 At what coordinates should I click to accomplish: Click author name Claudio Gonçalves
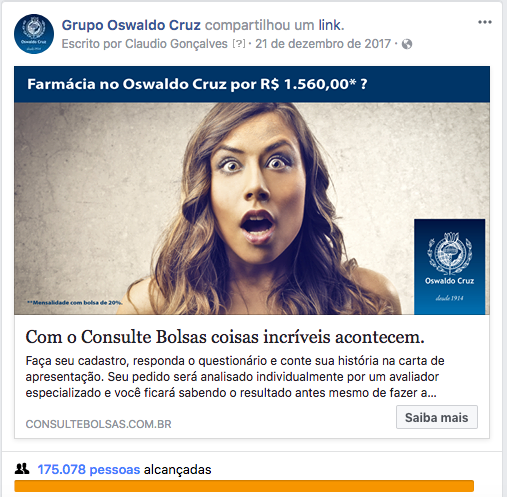[x=176, y=44]
